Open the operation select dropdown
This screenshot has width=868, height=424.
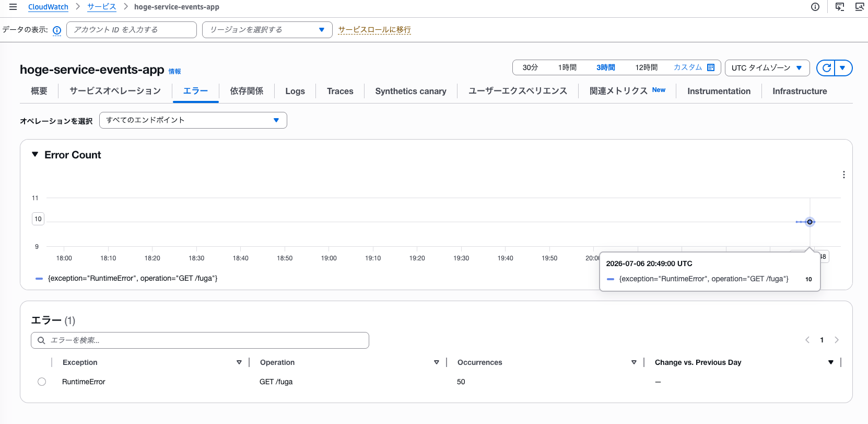pos(193,120)
